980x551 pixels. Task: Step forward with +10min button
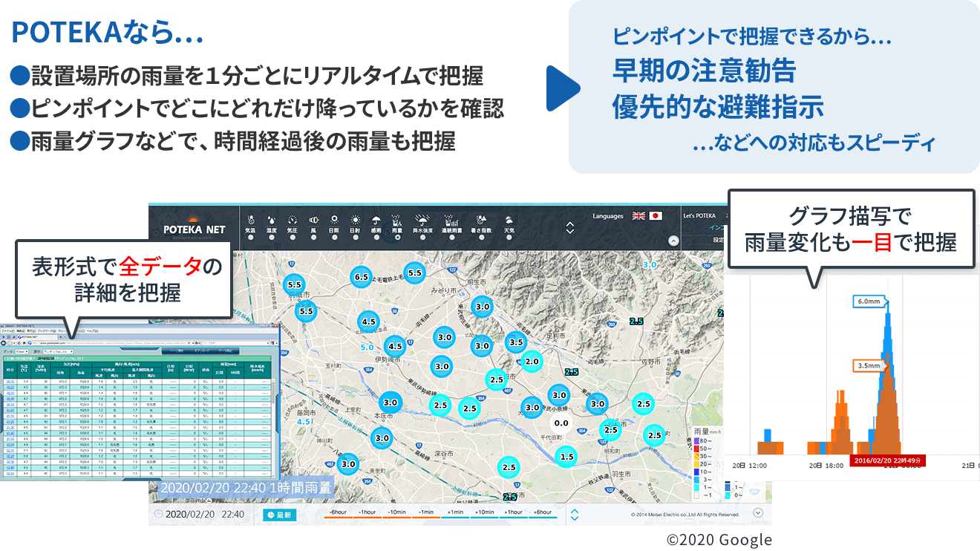click(484, 512)
